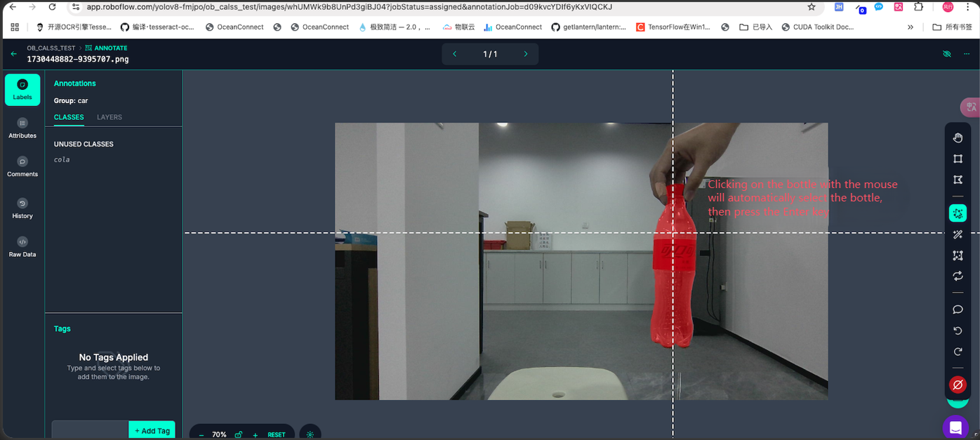
Task: Open the getlantern/lantern bookmark
Action: click(x=588, y=27)
